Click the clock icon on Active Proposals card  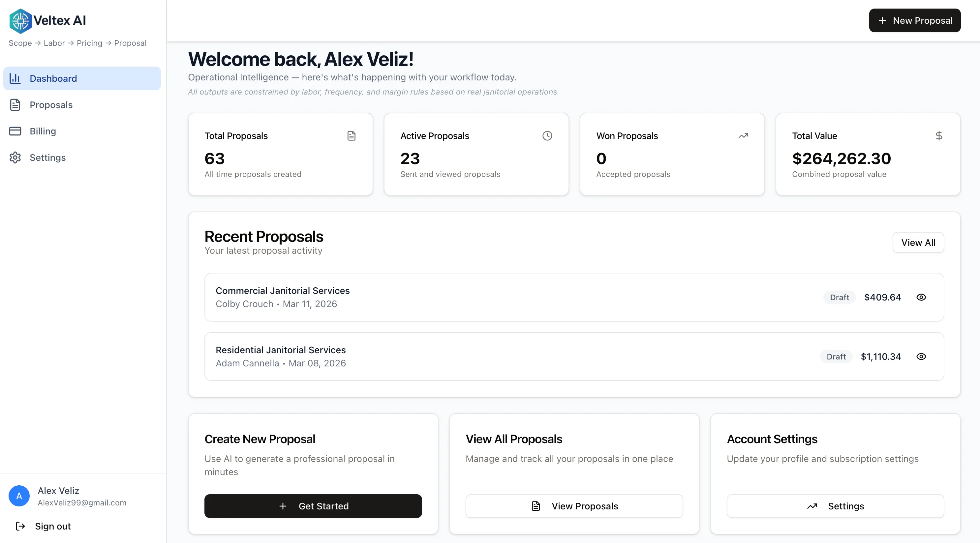point(547,136)
